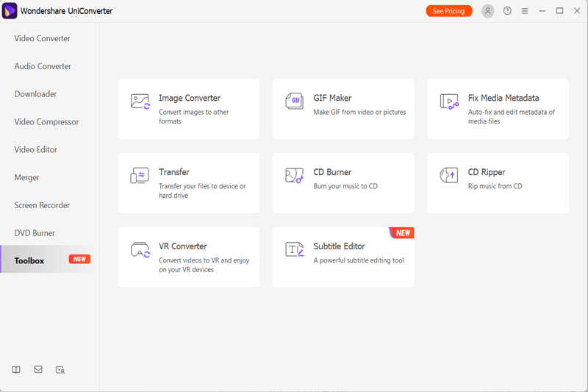Click "Convert images to other formats" text
This screenshot has width=588, height=392.
coord(193,117)
